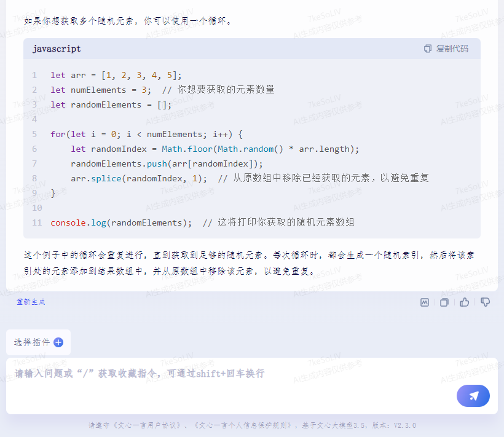Click the copy code icon in code header
Screen dimensions: 504x437
[x=428, y=49]
